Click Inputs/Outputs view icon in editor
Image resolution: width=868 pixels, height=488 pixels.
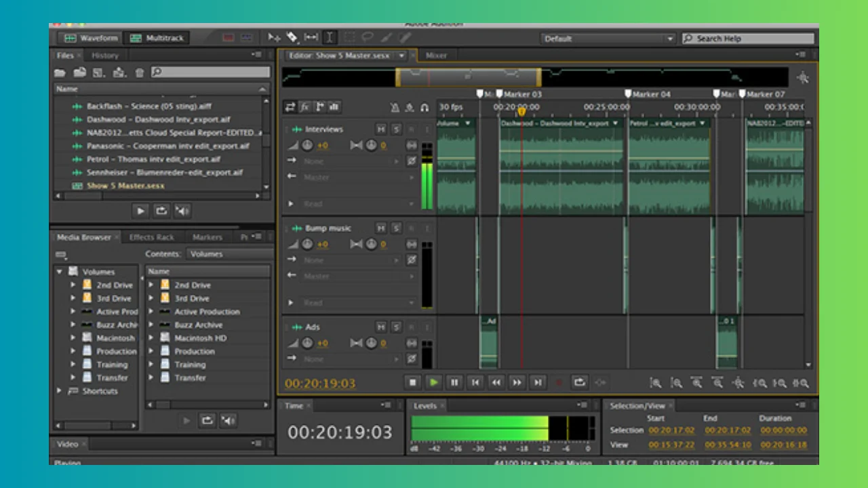[x=290, y=107]
